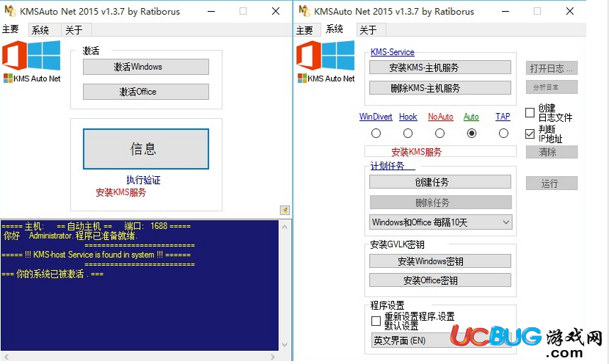The height and width of the screenshot is (364, 609).
Task: Click the log console's horizontal scrollbar right arrow
Action: point(273,356)
